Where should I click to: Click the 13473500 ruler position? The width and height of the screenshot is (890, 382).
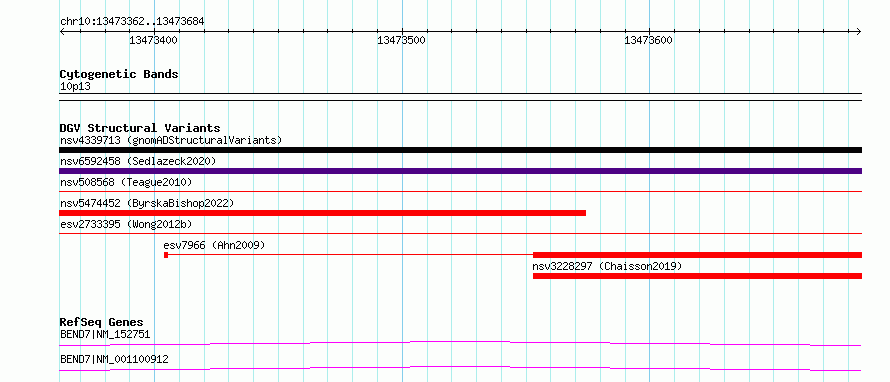(401, 40)
